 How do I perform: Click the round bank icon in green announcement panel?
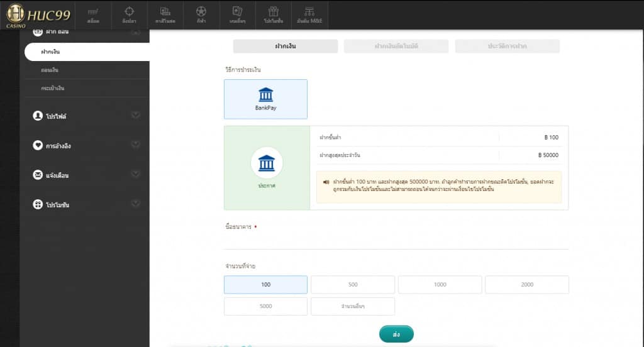[267, 163]
